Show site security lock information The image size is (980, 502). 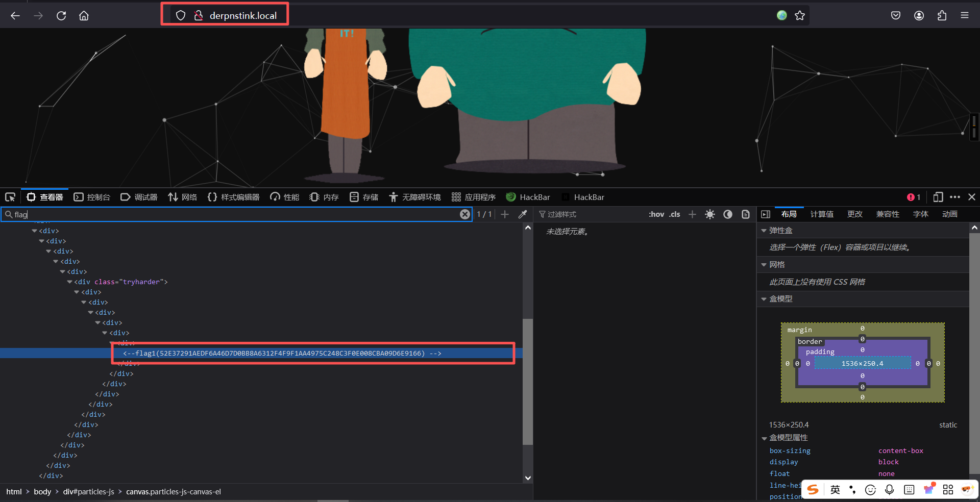coord(199,16)
